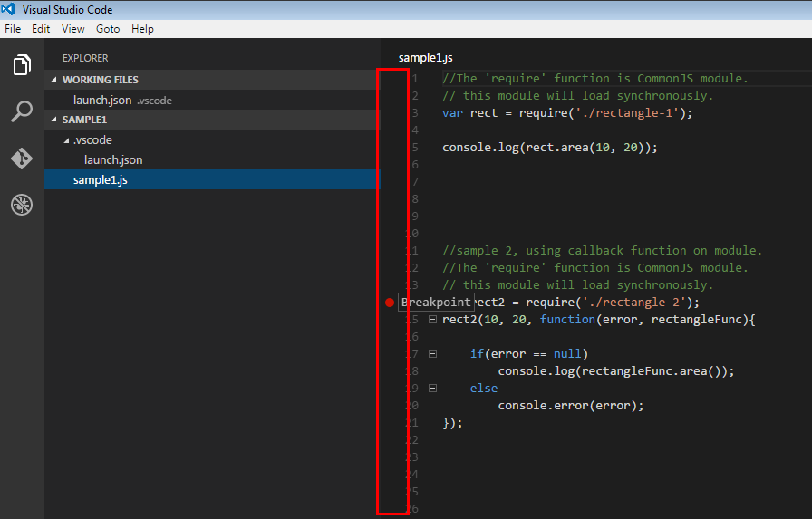Open the Search view icon
812x519 pixels.
pyautogui.click(x=22, y=111)
